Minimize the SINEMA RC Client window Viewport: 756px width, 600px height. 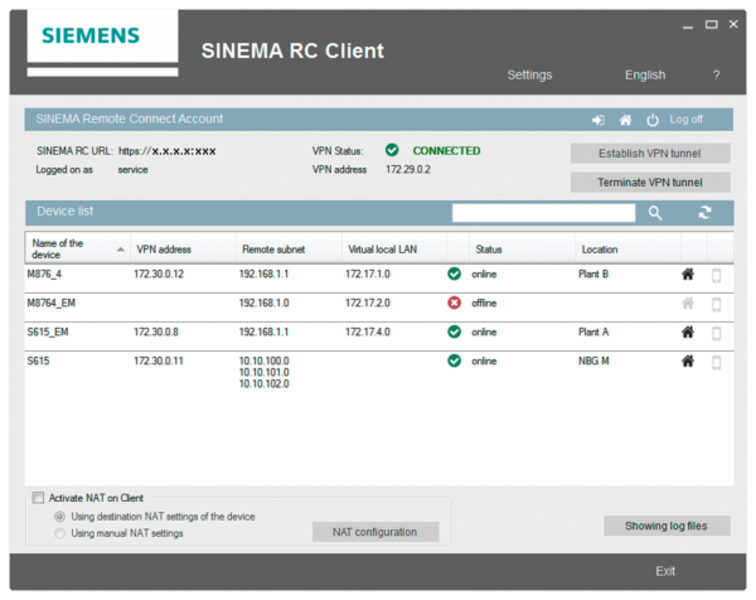point(688,26)
